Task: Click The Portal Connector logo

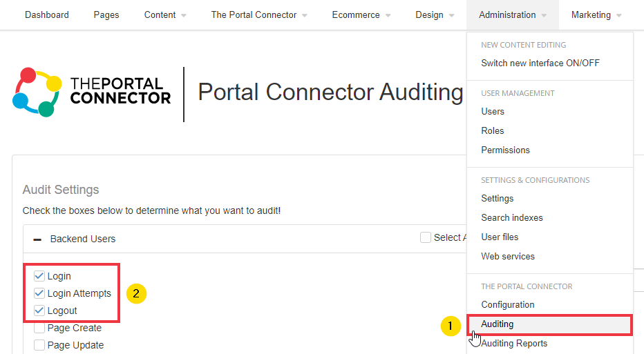Action: click(92, 92)
